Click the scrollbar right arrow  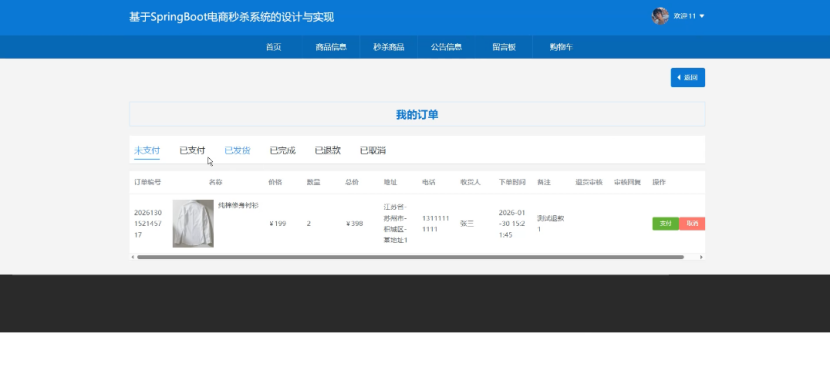(701, 257)
